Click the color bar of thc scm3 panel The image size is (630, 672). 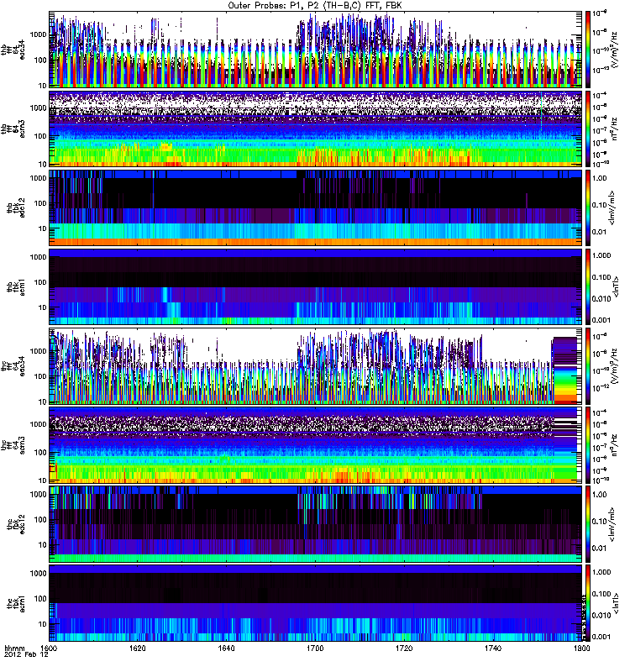click(588, 444)
